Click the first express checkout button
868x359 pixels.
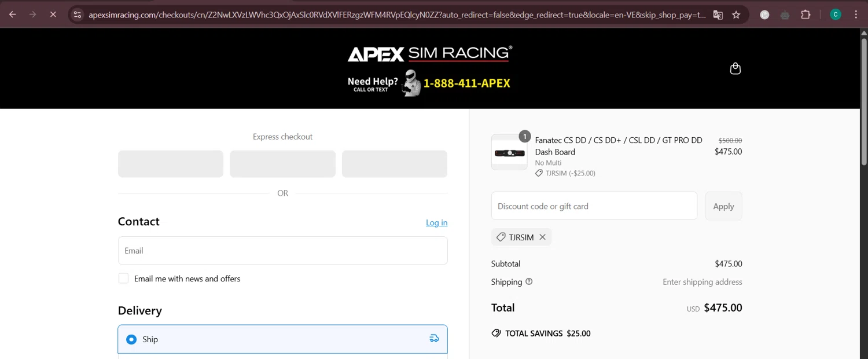171,164
